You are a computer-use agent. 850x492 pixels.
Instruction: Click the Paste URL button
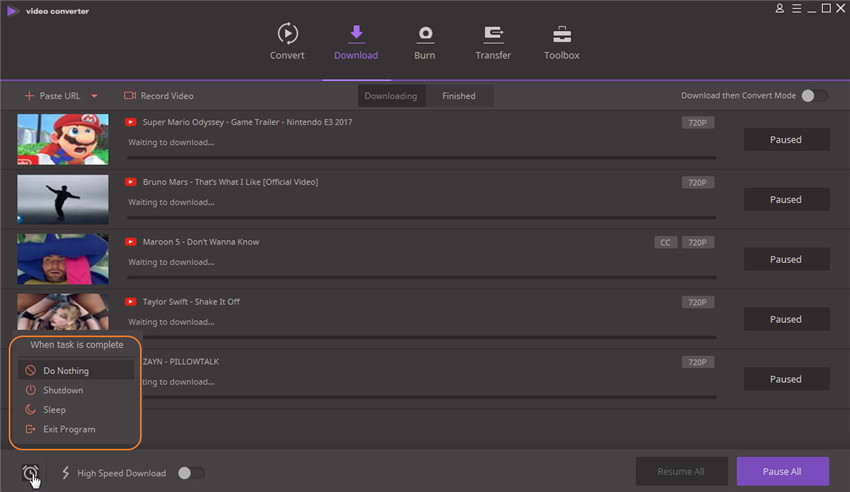[53, 96]
